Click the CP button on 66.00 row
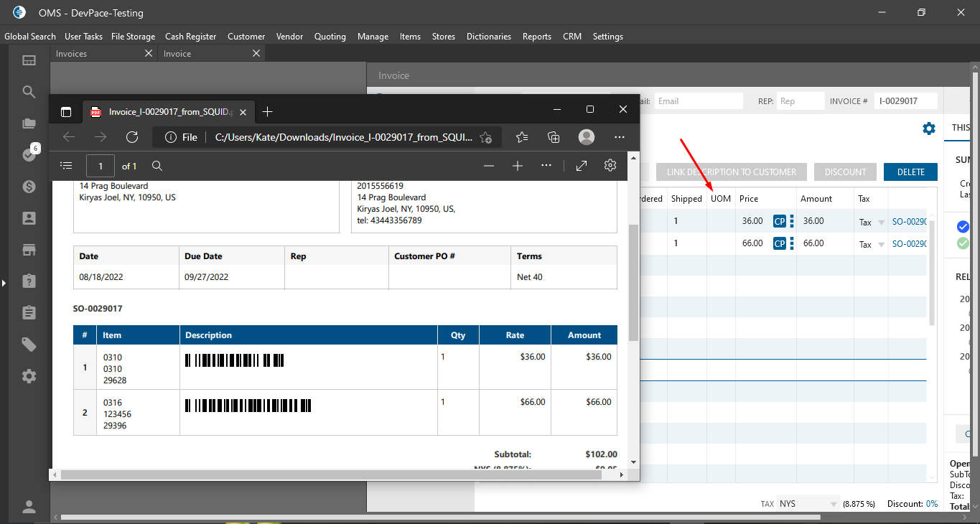The image size is (980, 524). coord(779,243)
